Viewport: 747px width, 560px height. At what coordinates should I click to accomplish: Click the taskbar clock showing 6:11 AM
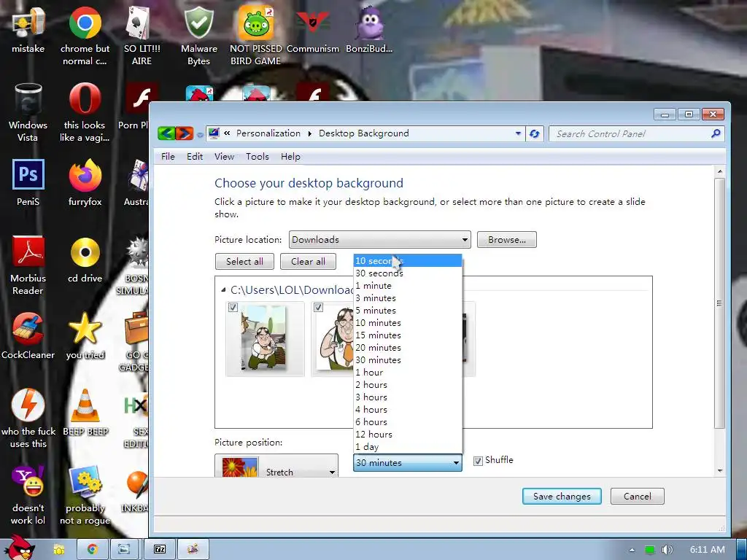tap(707, 550)
